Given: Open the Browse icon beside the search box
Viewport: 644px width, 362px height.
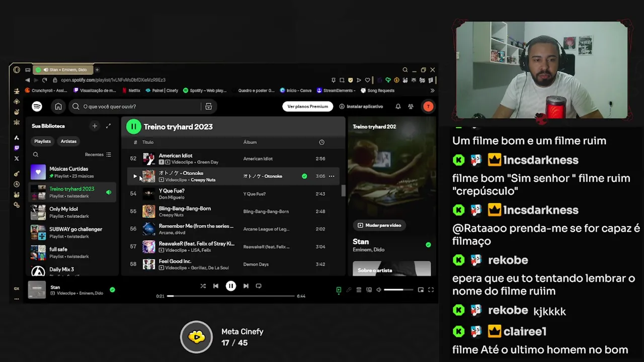Looking at the screenshot, I should (208, 107).
